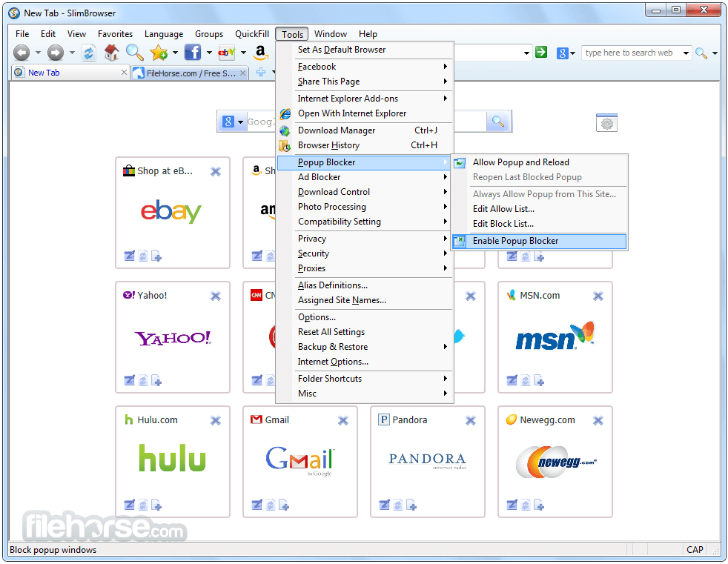Click the Home toolbar icon
This screenshot has width=728, height=564.
tap(111, 53)
